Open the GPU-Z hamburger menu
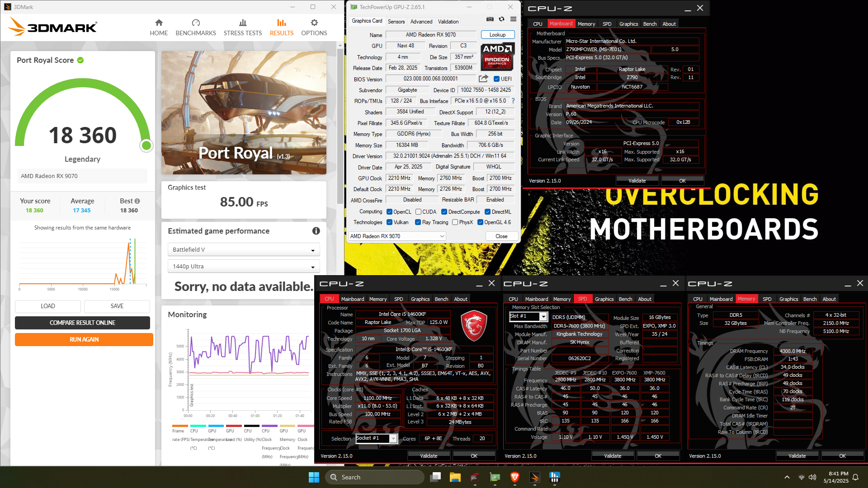 (513, 19)
